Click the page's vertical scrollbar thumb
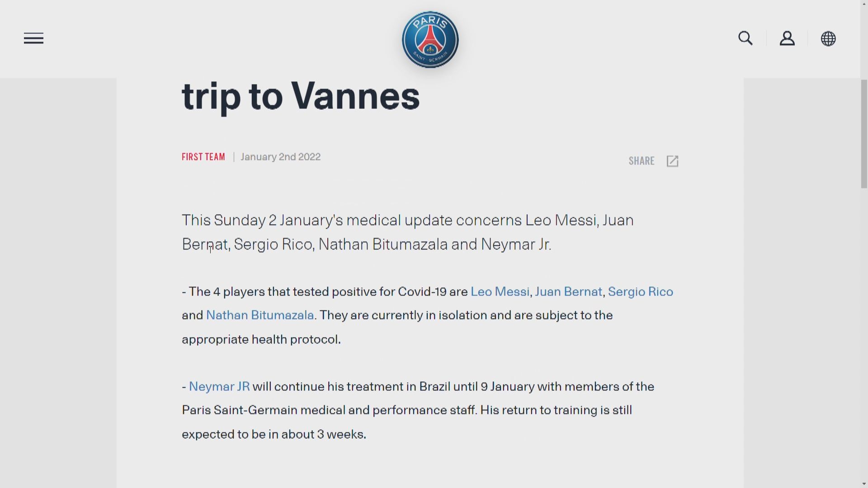The image size is (868, 488). click(864, 133)
